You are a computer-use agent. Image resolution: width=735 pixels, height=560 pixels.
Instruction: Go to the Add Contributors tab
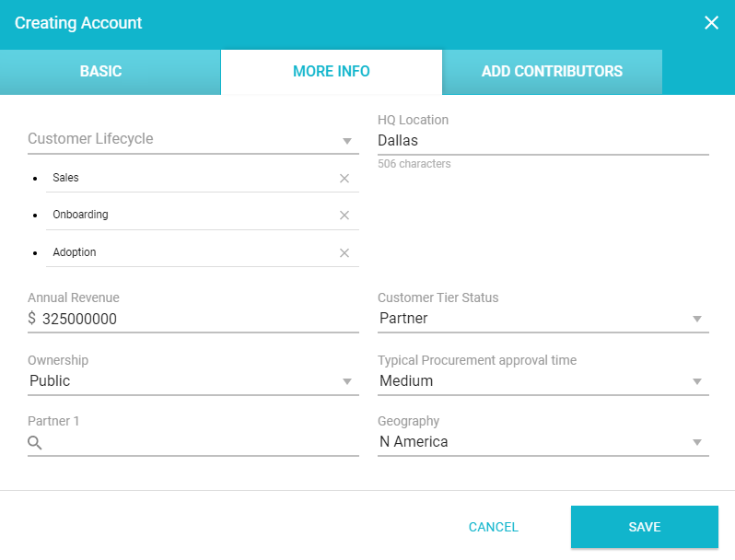tap(552, 72)
